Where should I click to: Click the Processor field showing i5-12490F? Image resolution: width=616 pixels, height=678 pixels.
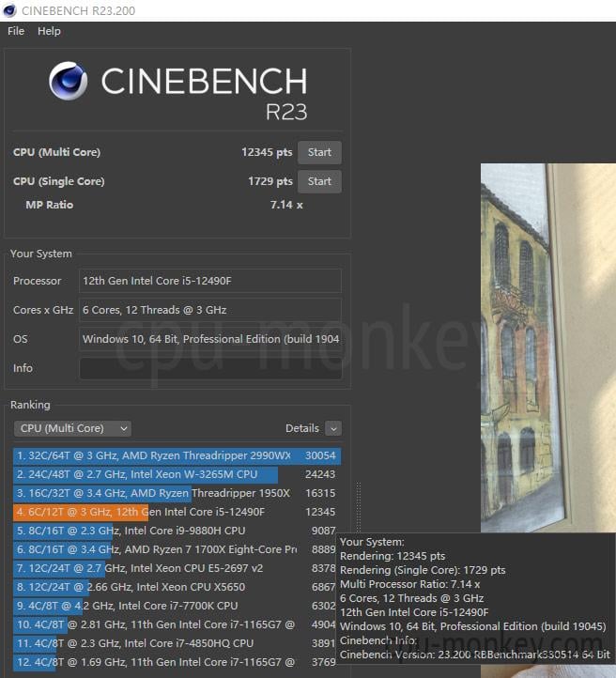(210, 281)
